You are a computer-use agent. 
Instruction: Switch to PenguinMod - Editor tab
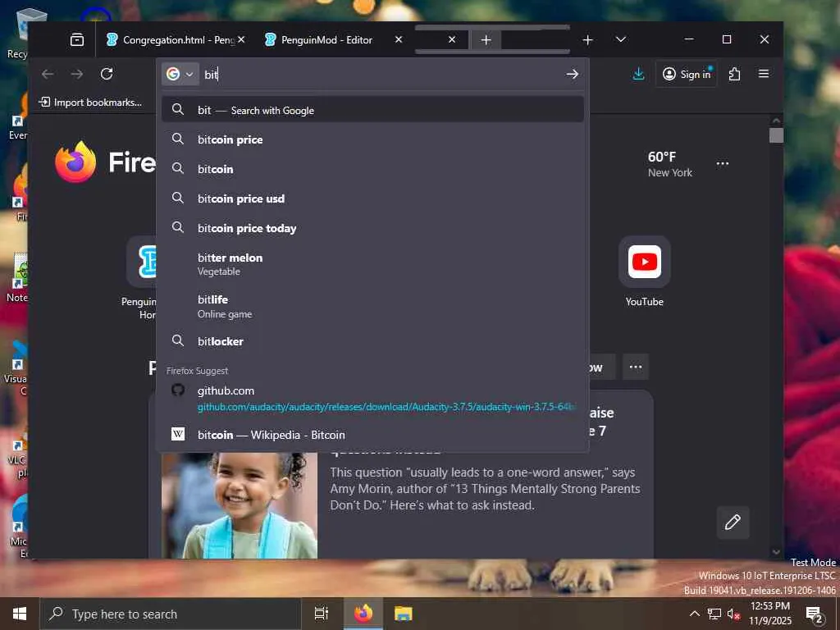click(x=326, y=39)
